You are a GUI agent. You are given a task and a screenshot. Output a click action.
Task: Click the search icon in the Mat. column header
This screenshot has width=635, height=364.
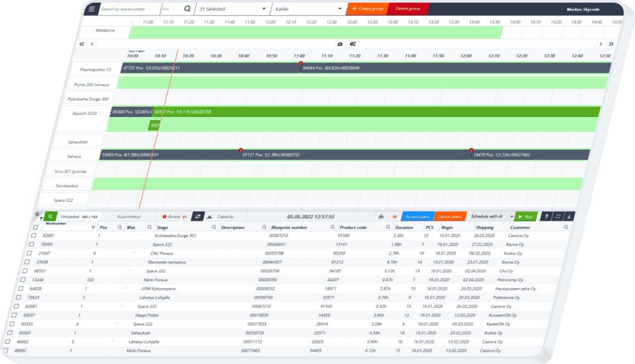pyautogui.click(x=150, y=227)
